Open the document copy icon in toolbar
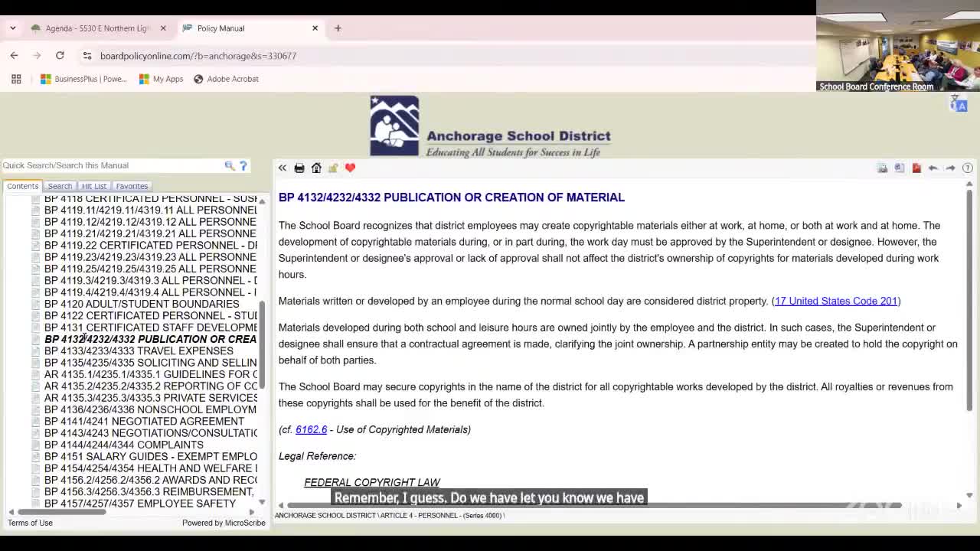Screen dimensions: 980x551 click(900, 168)
